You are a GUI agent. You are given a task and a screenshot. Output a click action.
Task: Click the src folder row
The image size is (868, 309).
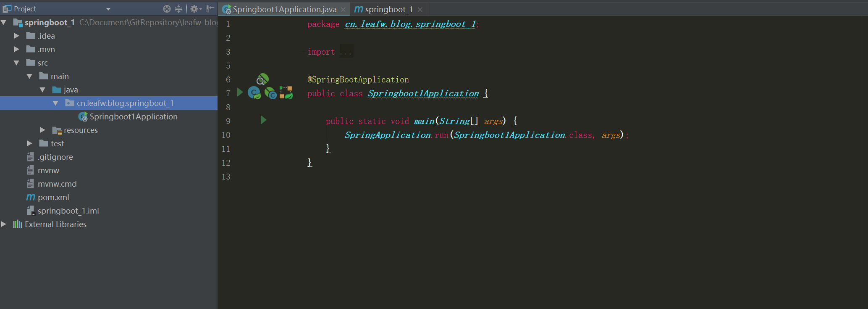point(109,63)
